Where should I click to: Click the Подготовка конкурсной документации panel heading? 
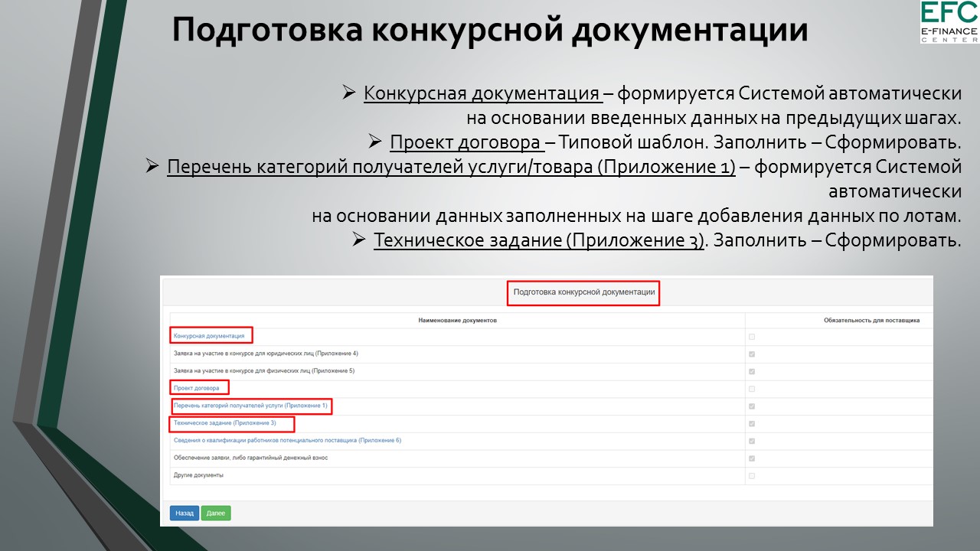584,292
